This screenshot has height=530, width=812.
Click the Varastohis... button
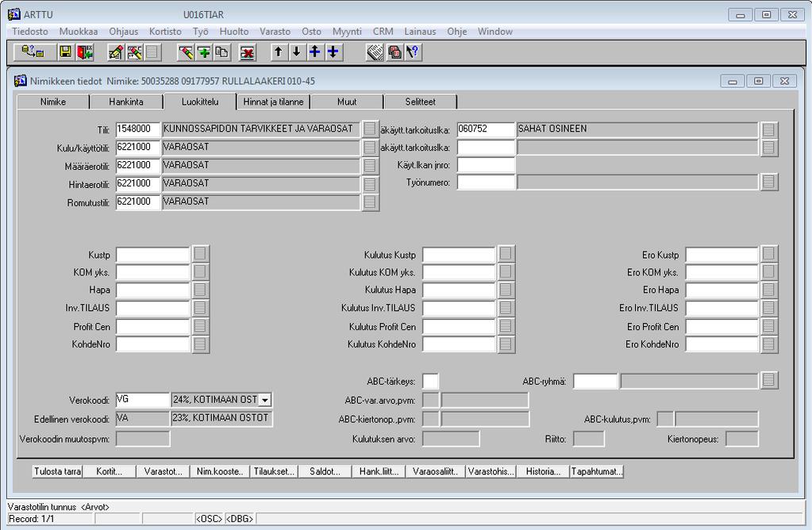tap(491, 471)
